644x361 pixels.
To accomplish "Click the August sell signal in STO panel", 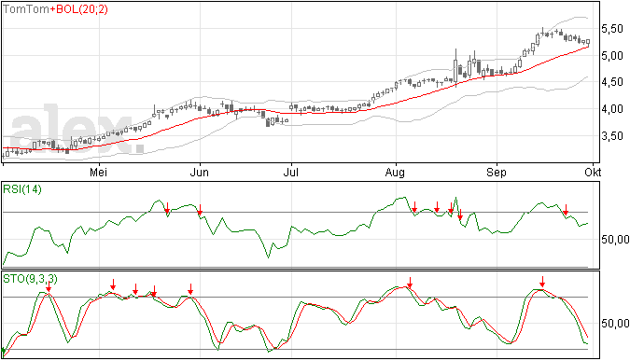I will tap(410, 283).
